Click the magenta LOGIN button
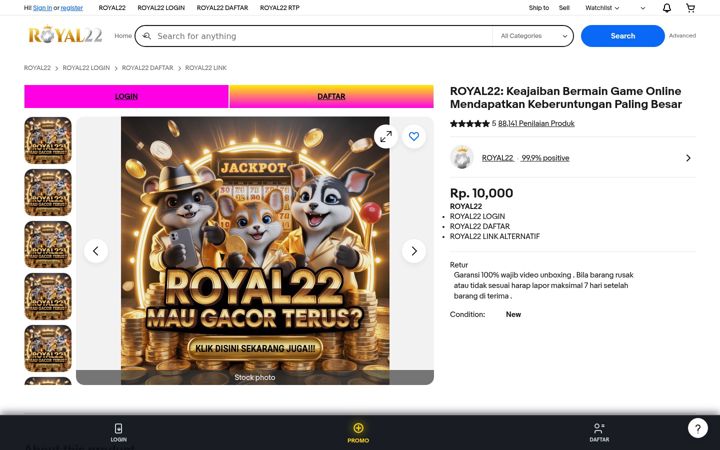720x450 pixels. 126,96
